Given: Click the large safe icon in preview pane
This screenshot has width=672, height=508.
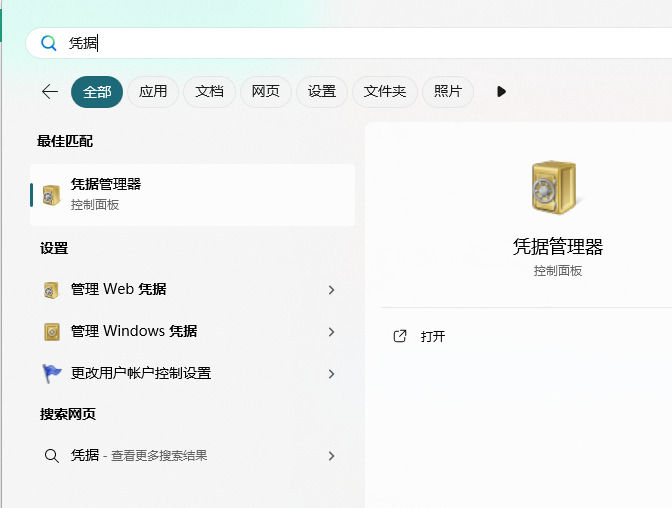Looking at the screenshot, I should pyautogui.click(x=555, y=187).
